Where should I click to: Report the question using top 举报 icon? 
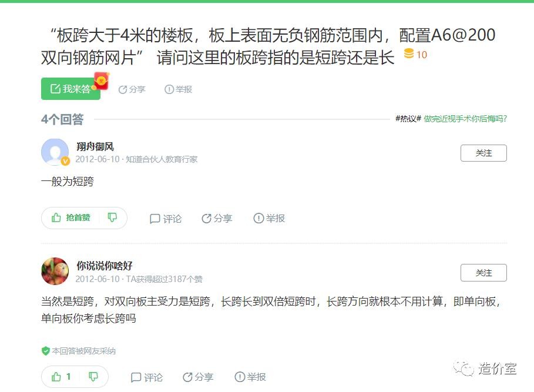[x=178, y=89]
